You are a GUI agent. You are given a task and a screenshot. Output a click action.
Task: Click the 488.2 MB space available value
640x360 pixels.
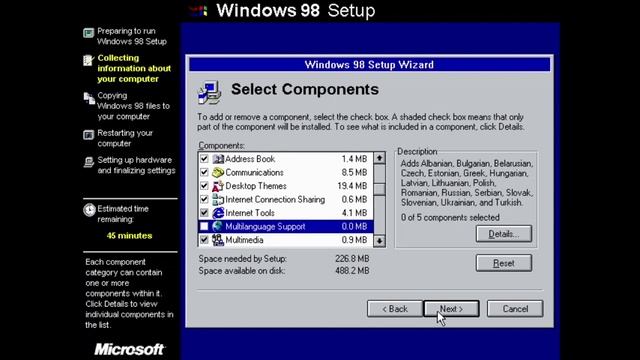pyautogui.click(x=352, y=271)
